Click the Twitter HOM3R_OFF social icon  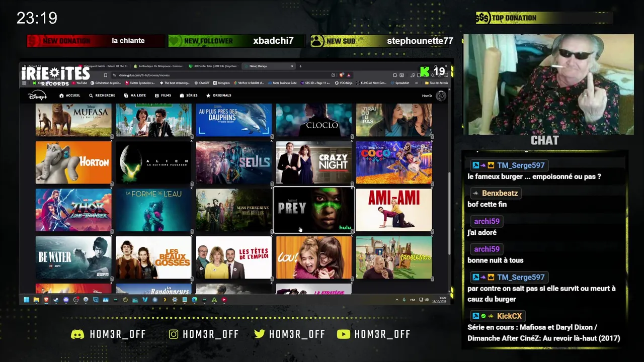coord(260,334)
